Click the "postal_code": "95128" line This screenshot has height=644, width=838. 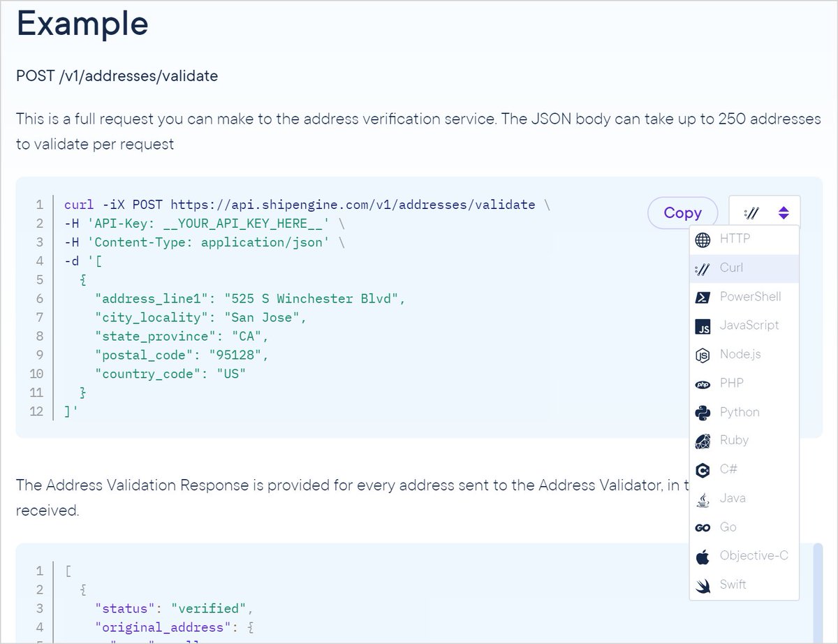(182, 356)
